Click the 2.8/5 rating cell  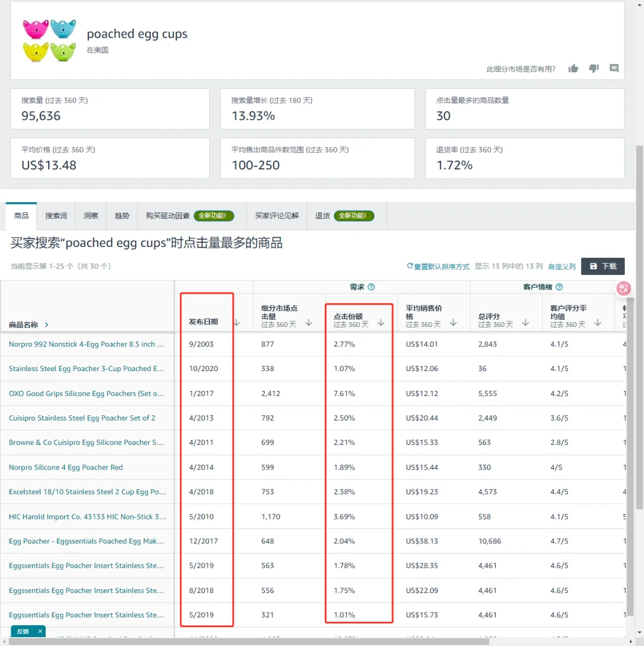pos(559,442)
